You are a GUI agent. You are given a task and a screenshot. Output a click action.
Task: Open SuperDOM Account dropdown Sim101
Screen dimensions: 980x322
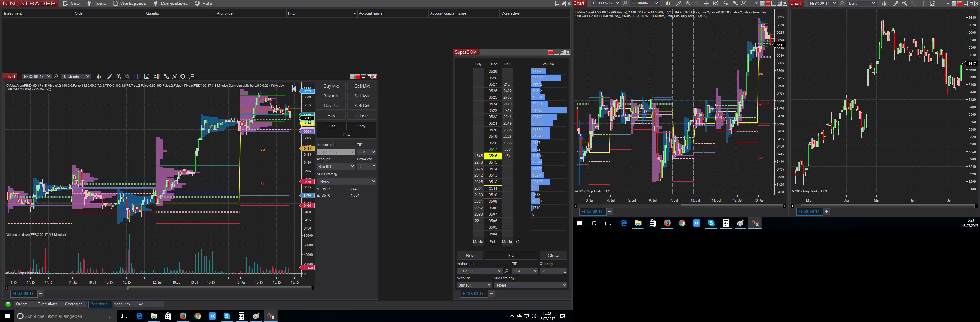[474, 285]
